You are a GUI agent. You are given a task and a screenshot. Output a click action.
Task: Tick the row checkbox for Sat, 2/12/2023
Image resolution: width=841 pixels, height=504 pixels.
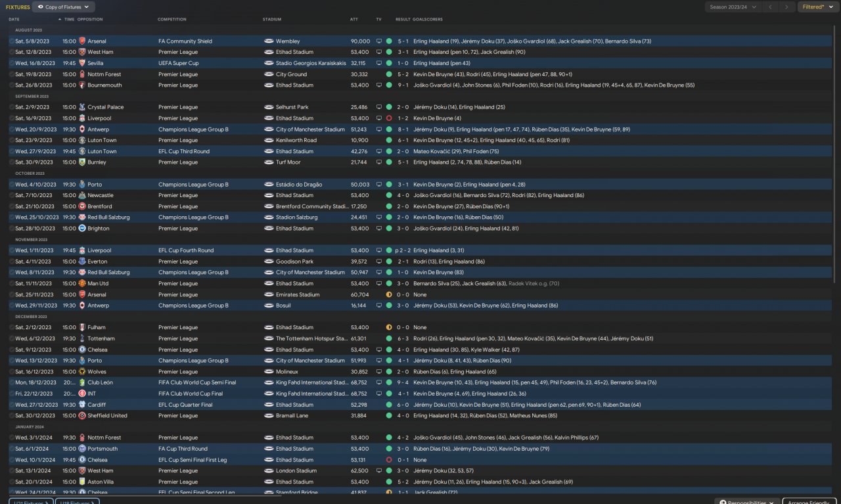point(12,327)
